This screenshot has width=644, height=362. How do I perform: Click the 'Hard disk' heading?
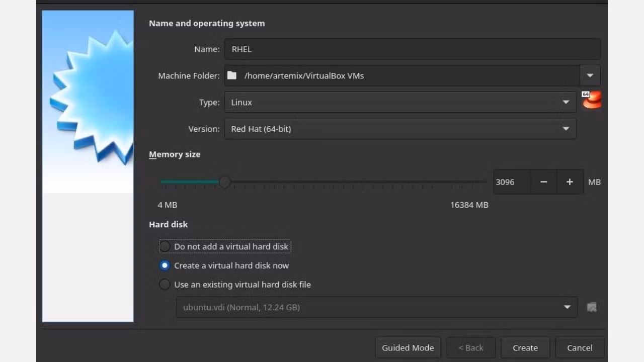(x=168, y=224)
